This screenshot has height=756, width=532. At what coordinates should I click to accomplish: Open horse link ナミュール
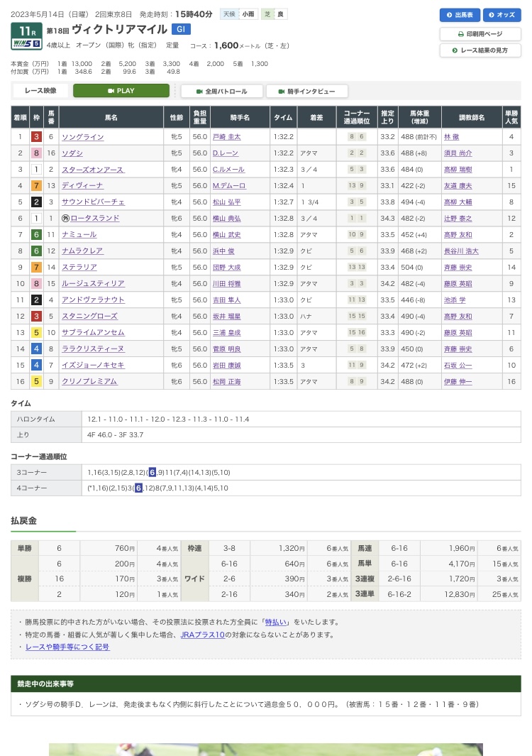[79, 235]
